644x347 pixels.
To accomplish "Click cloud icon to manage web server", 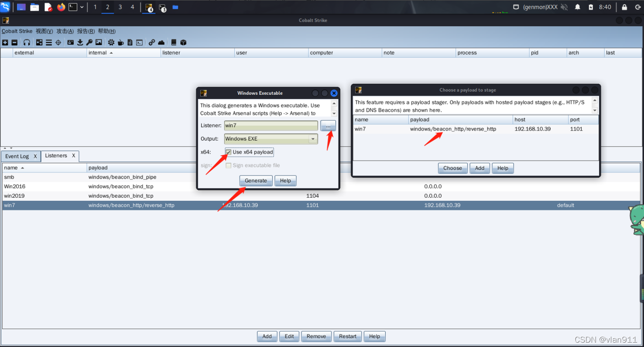I will tap(161, 42).
